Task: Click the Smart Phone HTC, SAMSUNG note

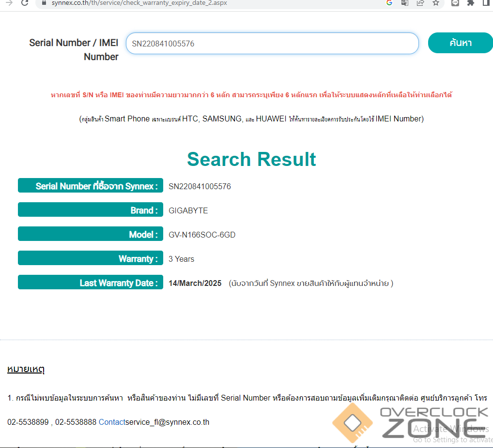Action: [x=251, y=119]
